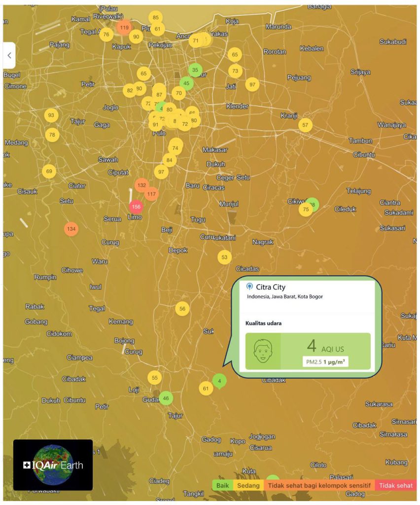Click the green Baik legend swatch
The width and height of the screenshot is (420, 505).
point(223,485)
